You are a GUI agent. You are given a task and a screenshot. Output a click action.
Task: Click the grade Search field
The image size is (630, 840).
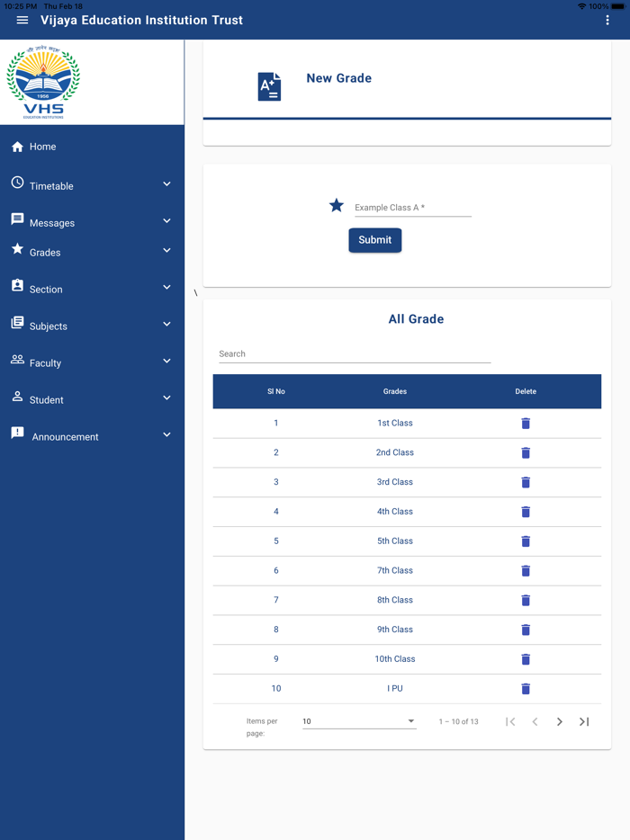(x=355, y=354)
